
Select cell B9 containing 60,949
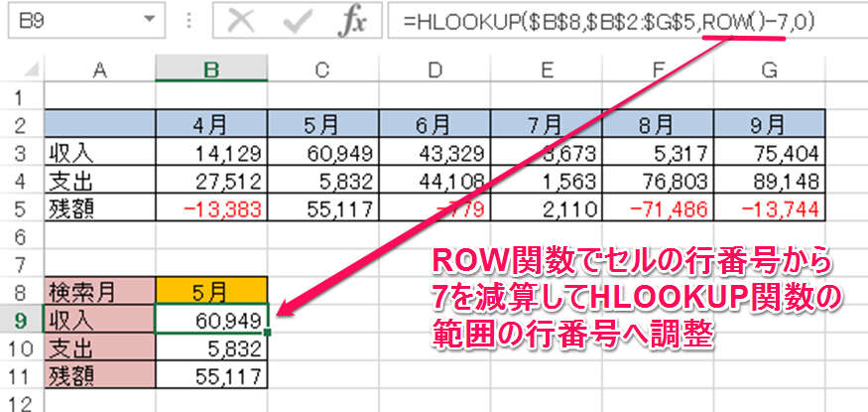coord(210,321)
